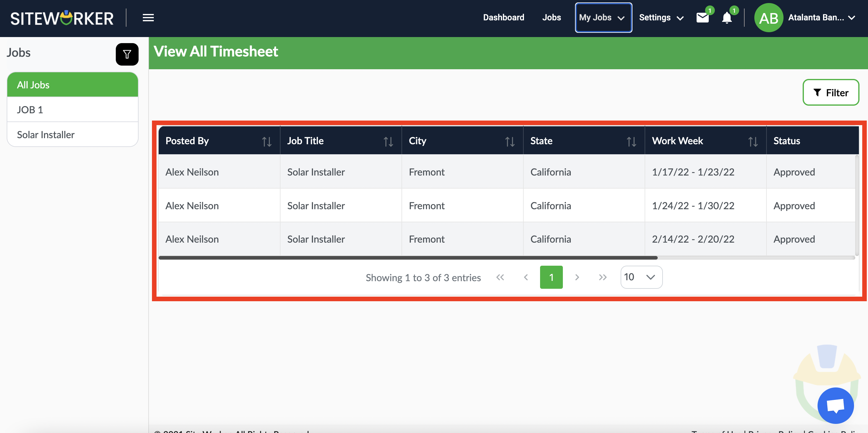This screenshot has height=433, width=868.
Task: Sort by State column toggle
Action: tap(631, 141)
